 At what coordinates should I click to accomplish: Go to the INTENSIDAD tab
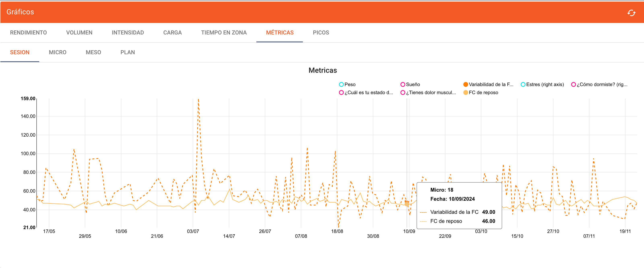point(128,32)
